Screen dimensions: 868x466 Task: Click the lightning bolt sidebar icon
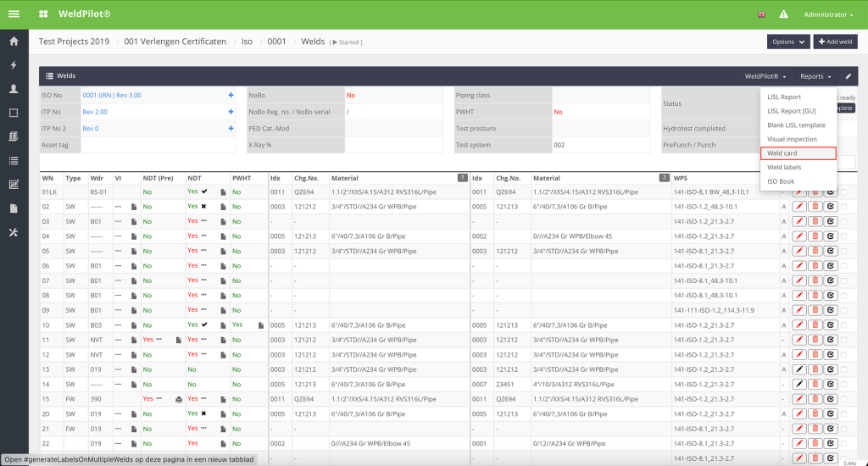click(x=13, y=65)
